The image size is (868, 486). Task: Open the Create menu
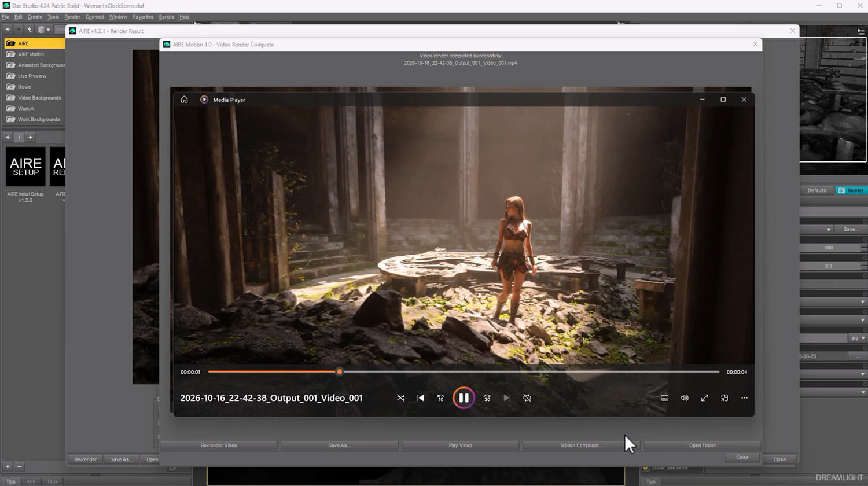pos(35,17)
